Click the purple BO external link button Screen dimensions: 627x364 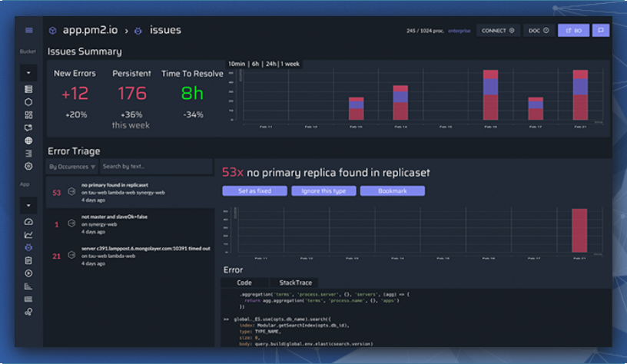click(573, 31)
